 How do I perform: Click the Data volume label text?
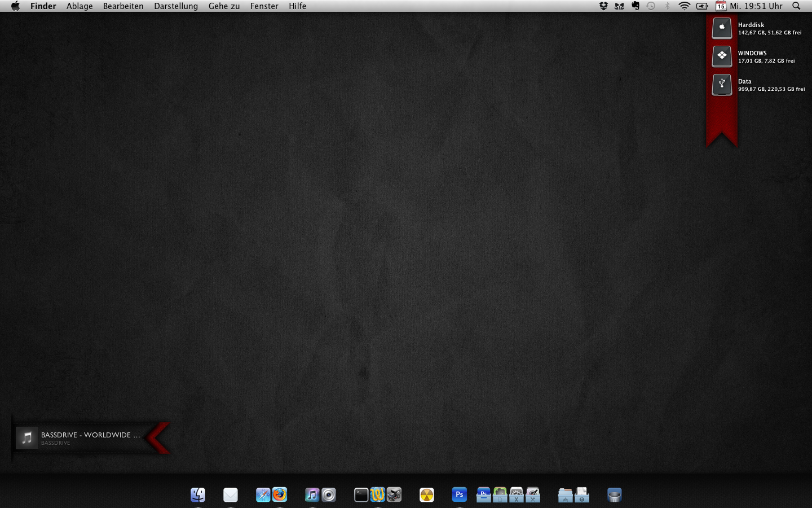[744, 81]
